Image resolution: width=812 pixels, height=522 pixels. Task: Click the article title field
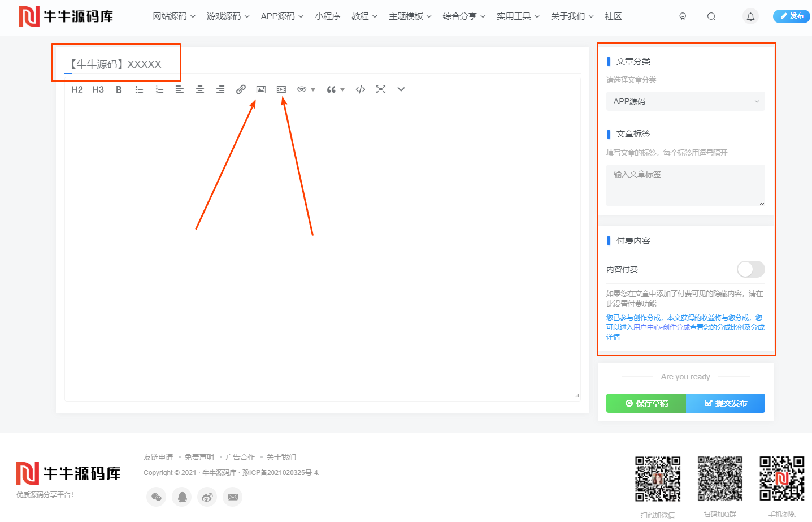pyautogui.click(x=322, y=64)
